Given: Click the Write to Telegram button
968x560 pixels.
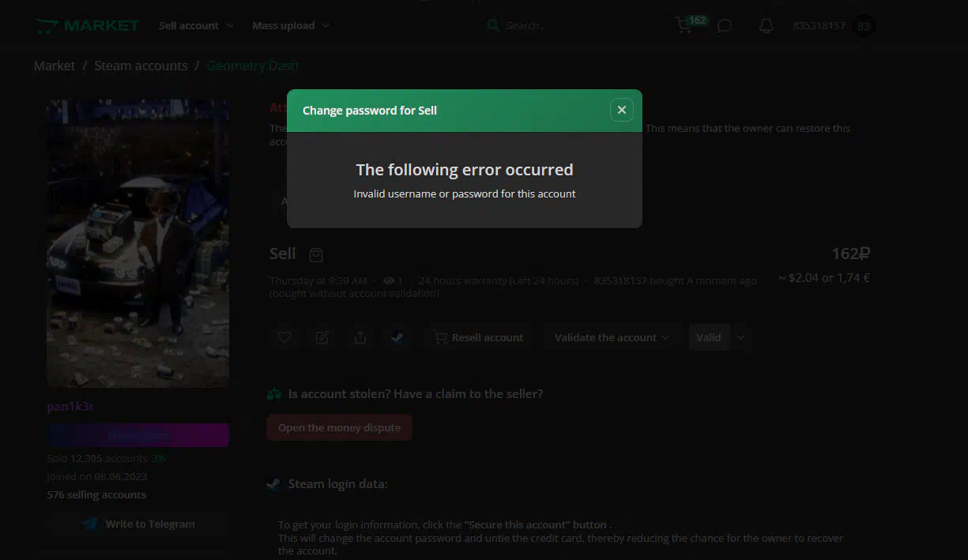Looking at the screenshot, I should [x=138, y=524].
